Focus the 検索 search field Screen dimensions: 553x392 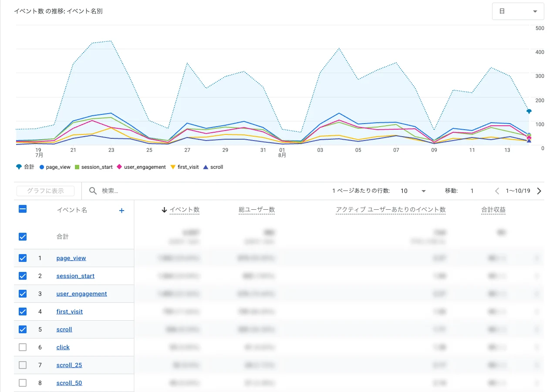209,191
